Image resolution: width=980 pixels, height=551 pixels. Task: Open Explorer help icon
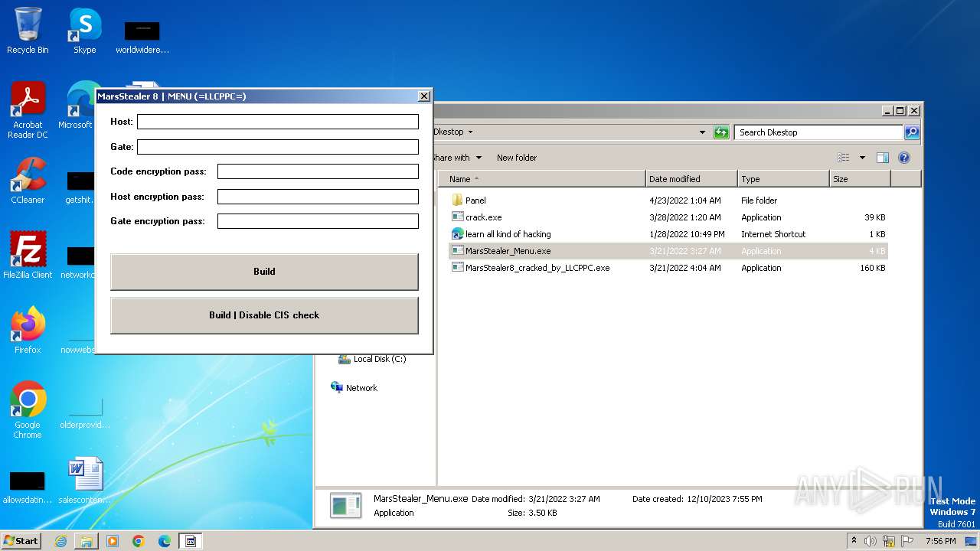(x=903, y=158)
